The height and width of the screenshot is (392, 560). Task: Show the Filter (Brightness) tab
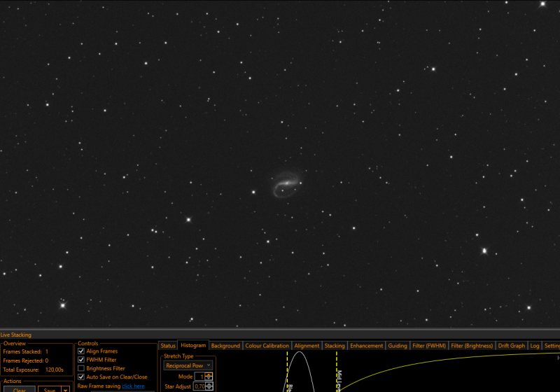pos(472,346)
